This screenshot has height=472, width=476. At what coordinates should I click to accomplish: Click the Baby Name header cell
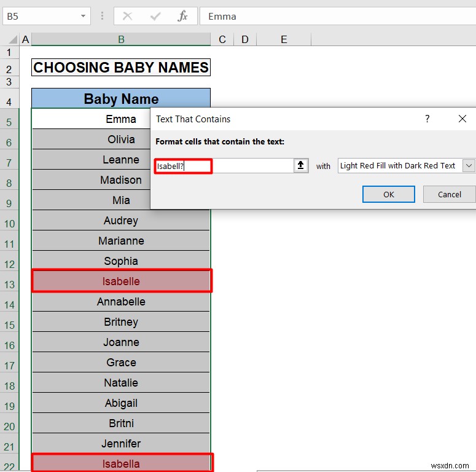pos(121,98)
